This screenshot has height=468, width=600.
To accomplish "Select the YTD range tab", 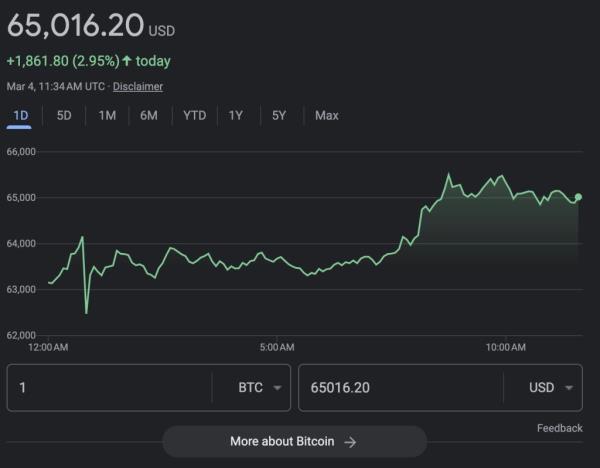I will (194, 116).
